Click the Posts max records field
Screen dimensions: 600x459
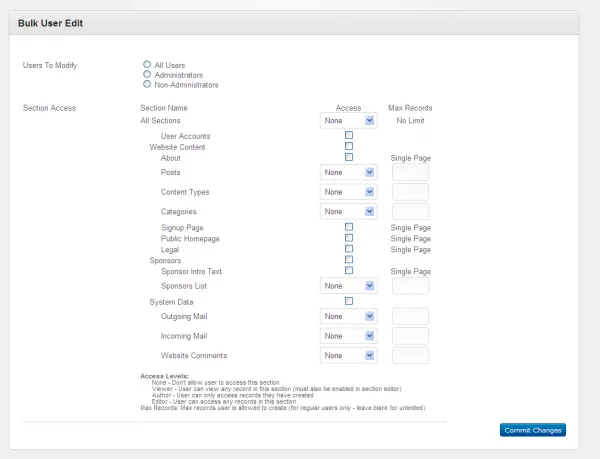click(410, 172)
